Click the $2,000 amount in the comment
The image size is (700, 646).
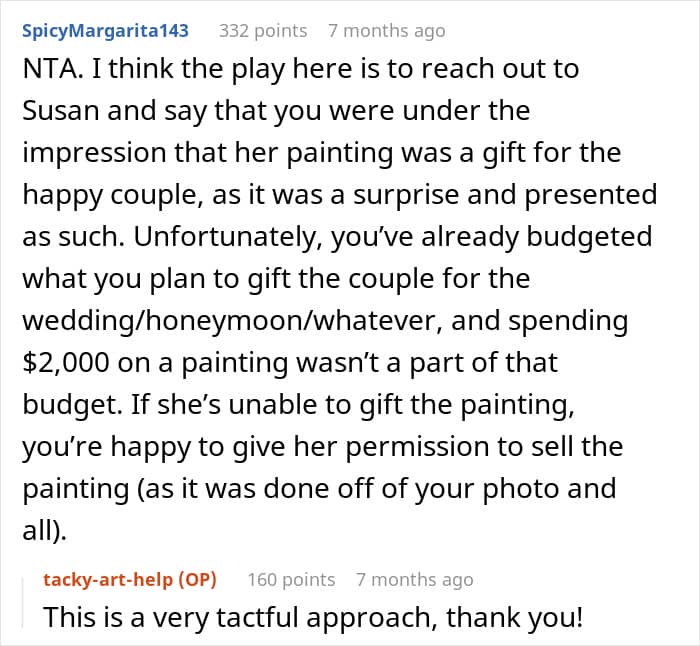pos(66,362)
